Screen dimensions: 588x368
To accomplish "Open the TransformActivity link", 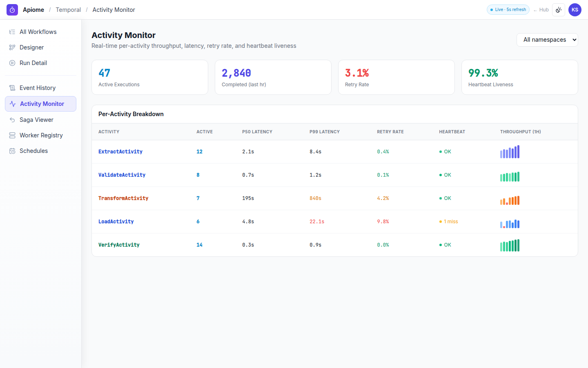I will pyautogui.click(x=123, y=198).
